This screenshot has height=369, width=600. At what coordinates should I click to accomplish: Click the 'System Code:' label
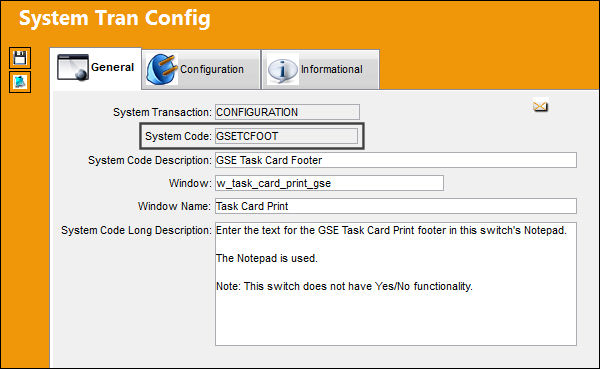click(x=178, y=136)
